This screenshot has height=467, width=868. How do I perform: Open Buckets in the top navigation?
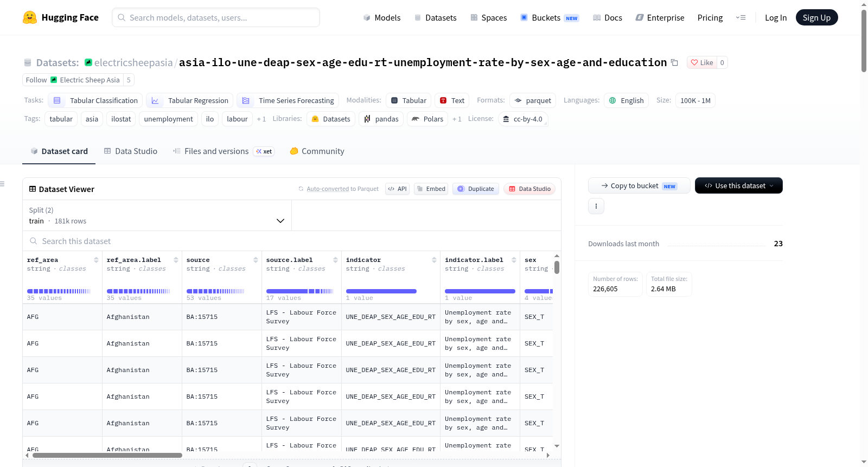(549, 17)
